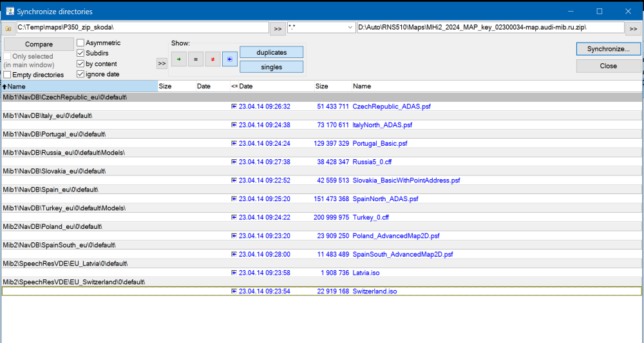This screenshot has width=644, height=343.
Task: Toggle the green copy-to-right arrow filter
Action: click(x=178, y=59)
